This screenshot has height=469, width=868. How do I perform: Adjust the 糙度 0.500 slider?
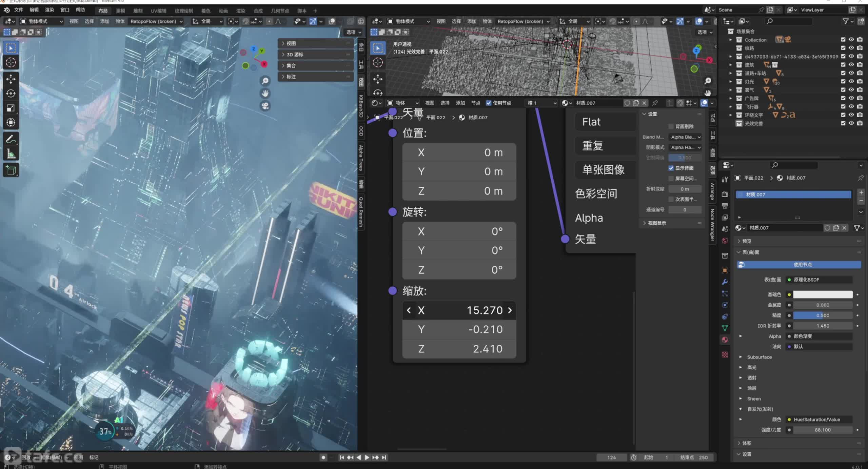(823, 315)
